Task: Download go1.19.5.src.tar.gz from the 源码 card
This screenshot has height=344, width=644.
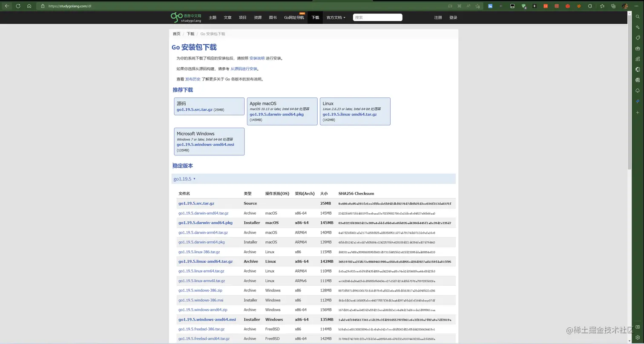Action: (x=195, y=109)
